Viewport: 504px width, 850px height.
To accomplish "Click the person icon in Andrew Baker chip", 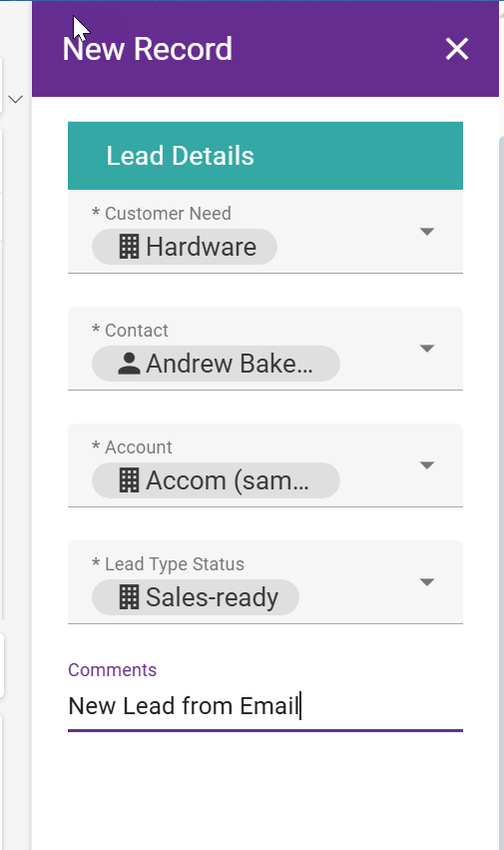I will point(129,364).
